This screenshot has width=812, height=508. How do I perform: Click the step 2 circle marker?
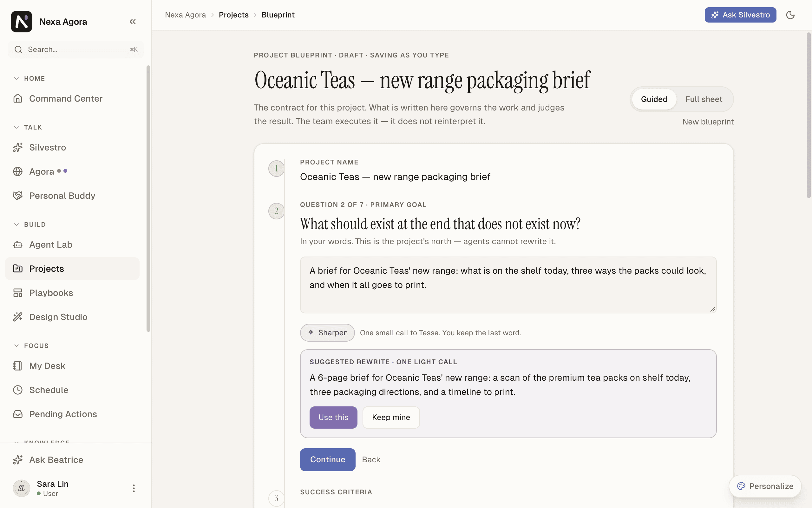(x=276, y=211)
